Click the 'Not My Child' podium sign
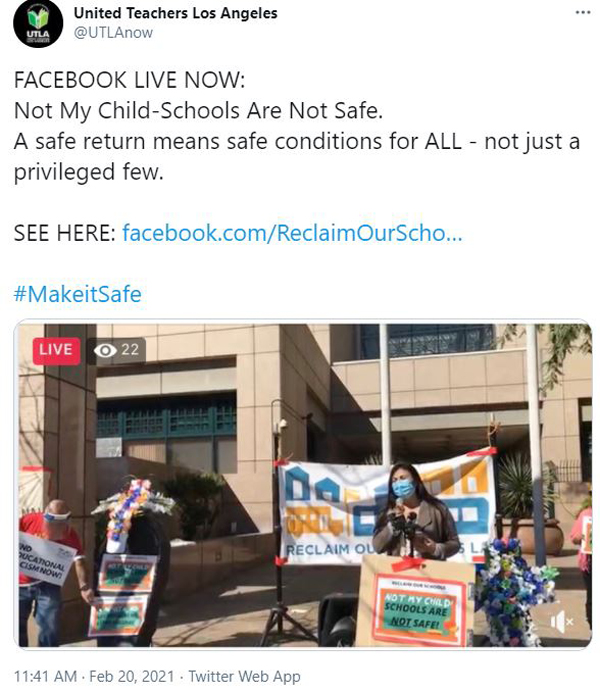 tap(418, 608)
